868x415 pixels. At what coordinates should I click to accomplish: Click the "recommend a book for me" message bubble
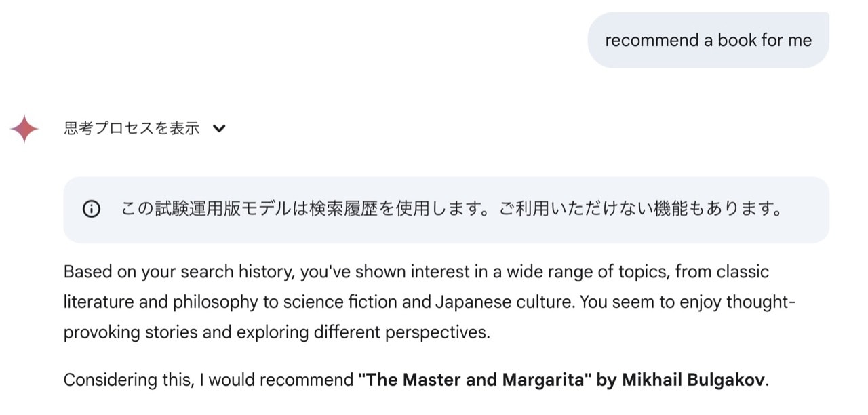[x=707, y=41]
